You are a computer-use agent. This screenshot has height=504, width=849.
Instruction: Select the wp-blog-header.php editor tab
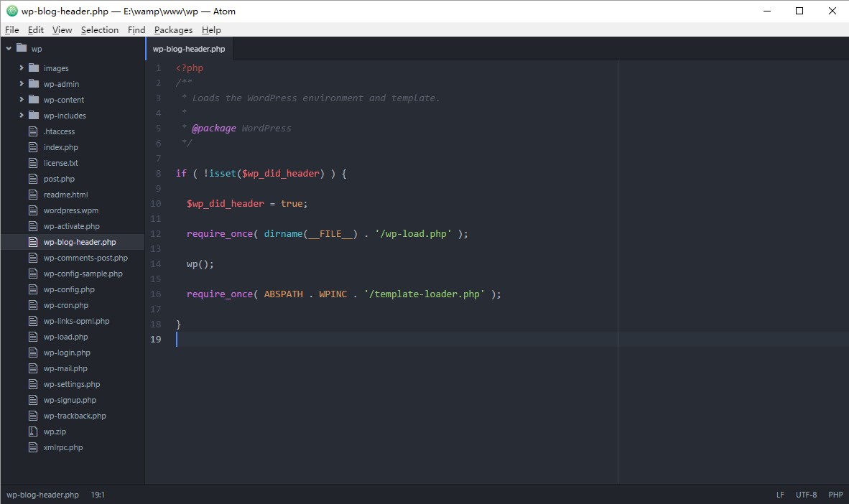pos(189,49)
